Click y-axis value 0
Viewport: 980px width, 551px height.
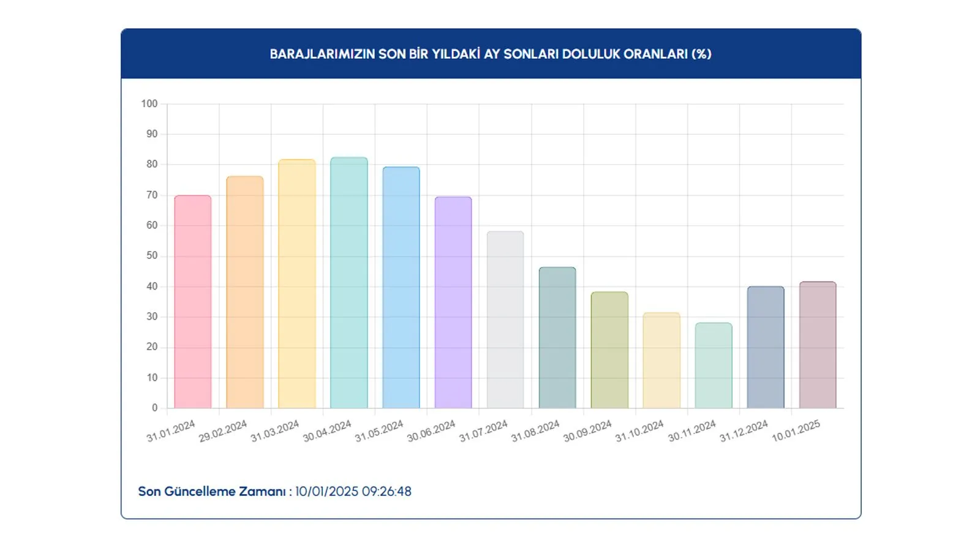(154, 408)
